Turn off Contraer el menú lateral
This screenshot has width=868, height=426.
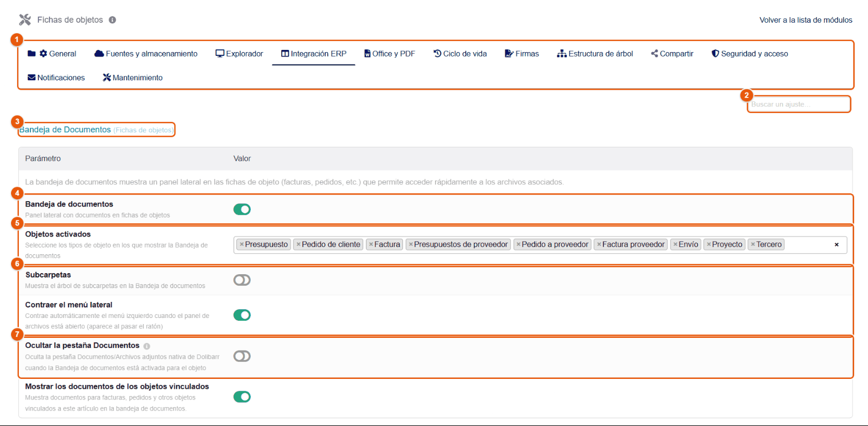242,315
